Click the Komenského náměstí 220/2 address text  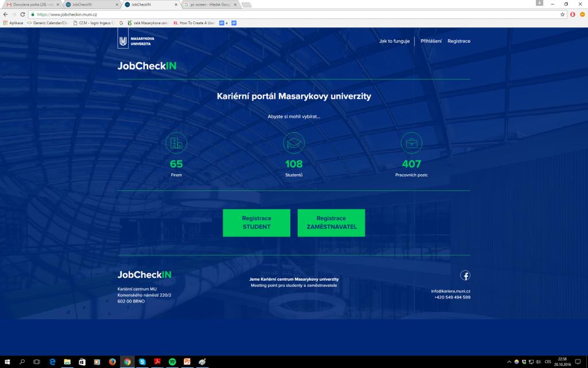click(144, 295)
